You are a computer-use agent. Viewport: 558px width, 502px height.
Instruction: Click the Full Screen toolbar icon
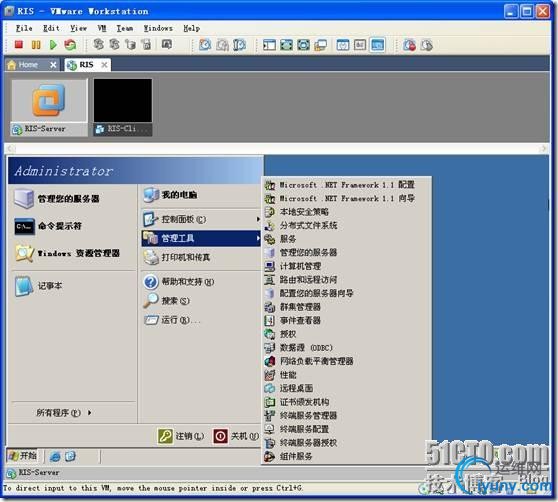(x=286, y=45)
